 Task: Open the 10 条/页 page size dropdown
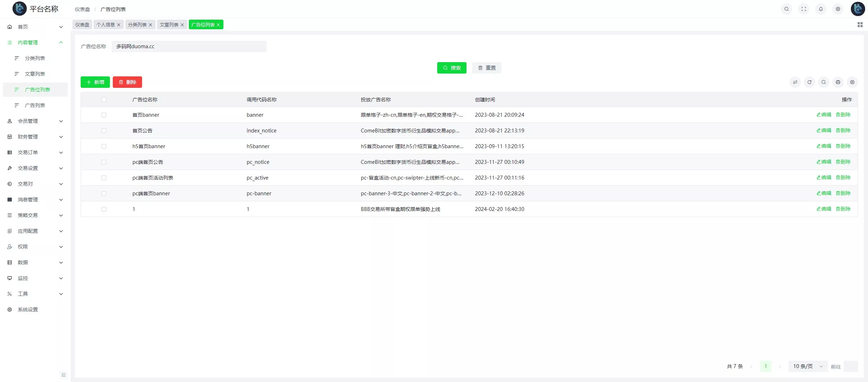click(x=807, y=366)
